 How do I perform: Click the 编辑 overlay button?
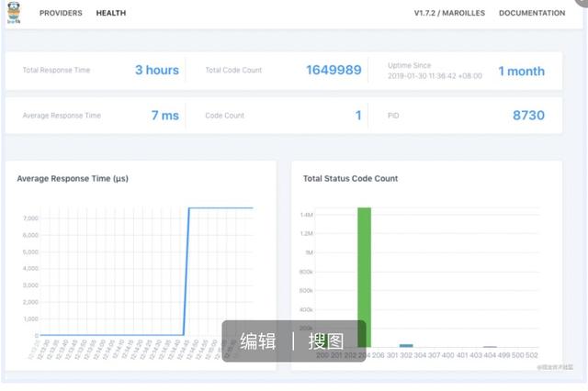(258, 341)
